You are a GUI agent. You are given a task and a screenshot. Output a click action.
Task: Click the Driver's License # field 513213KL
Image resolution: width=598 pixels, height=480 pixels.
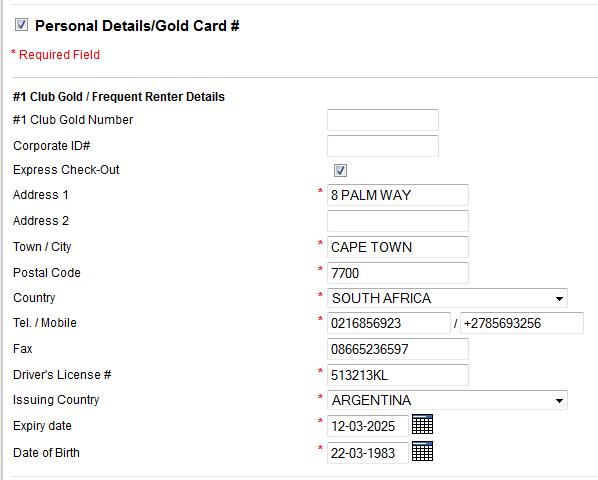pyautogui.click(x=398, y=375)
